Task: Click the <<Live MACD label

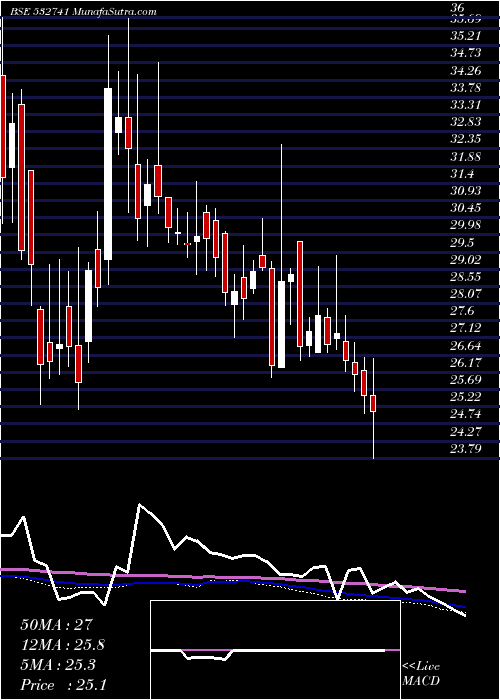Action: pyautogui.click(x=421, y=674)
